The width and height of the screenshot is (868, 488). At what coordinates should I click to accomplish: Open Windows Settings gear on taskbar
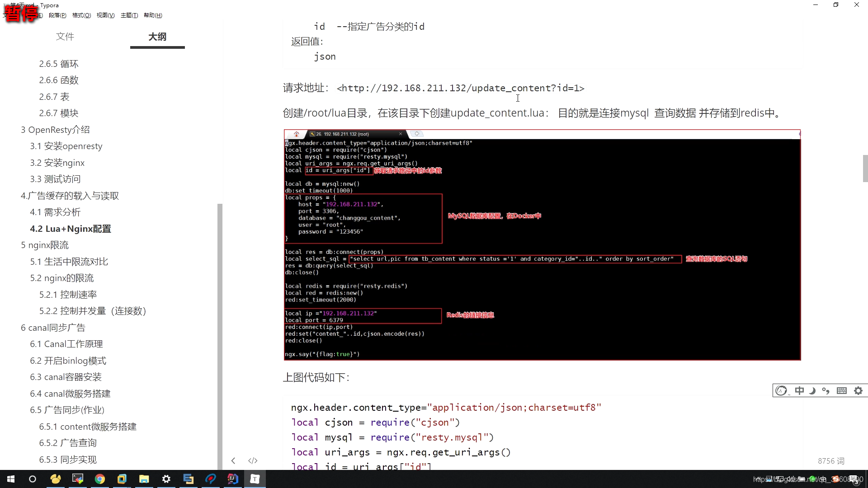(x=166, y=479)
